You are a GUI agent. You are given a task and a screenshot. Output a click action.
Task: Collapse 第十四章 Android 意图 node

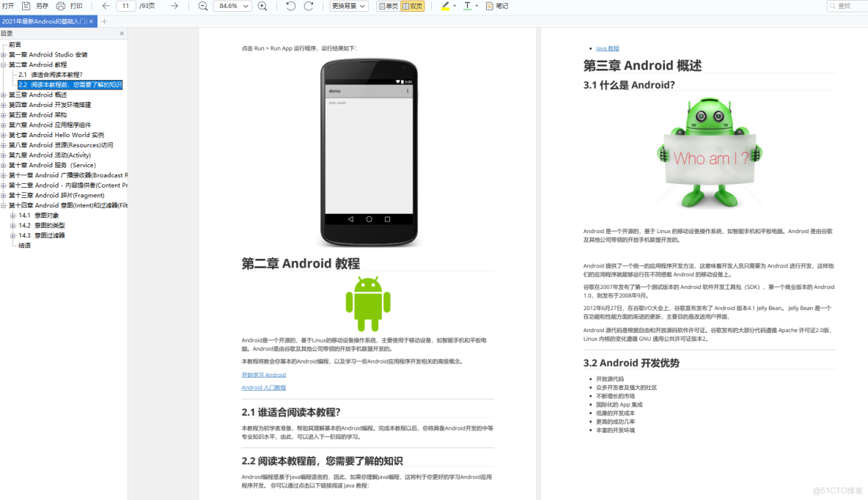[x=4, y=205]
